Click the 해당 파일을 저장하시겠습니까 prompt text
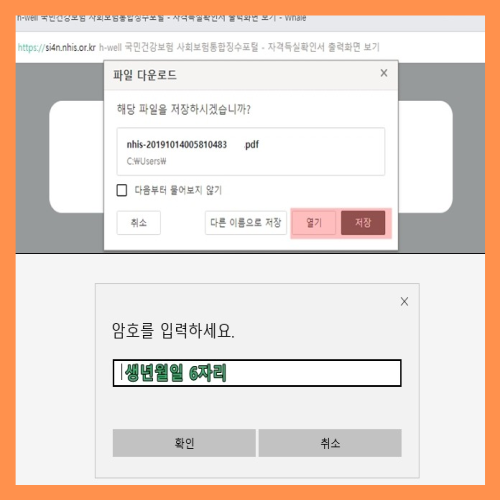Image resolution: width=500 pixels, height=500 pixels. pyautogui.click(x=184, y=109)
